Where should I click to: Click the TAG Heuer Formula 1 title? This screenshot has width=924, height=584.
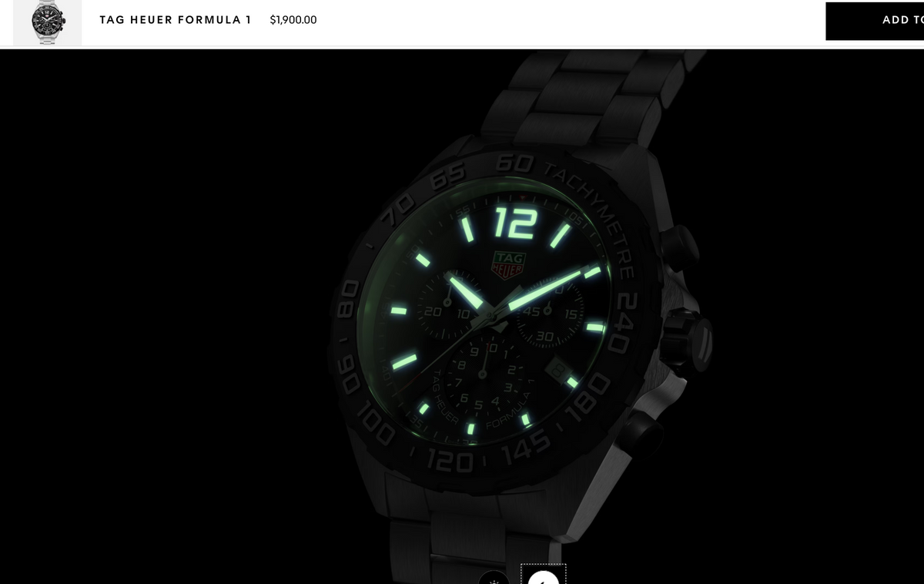click(x=176, y=20)
